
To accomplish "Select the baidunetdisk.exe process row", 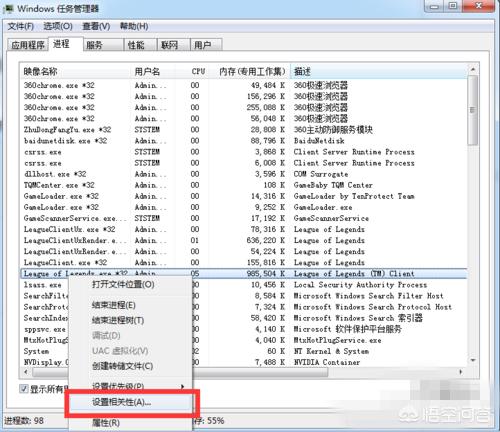I will coord(243,141).
